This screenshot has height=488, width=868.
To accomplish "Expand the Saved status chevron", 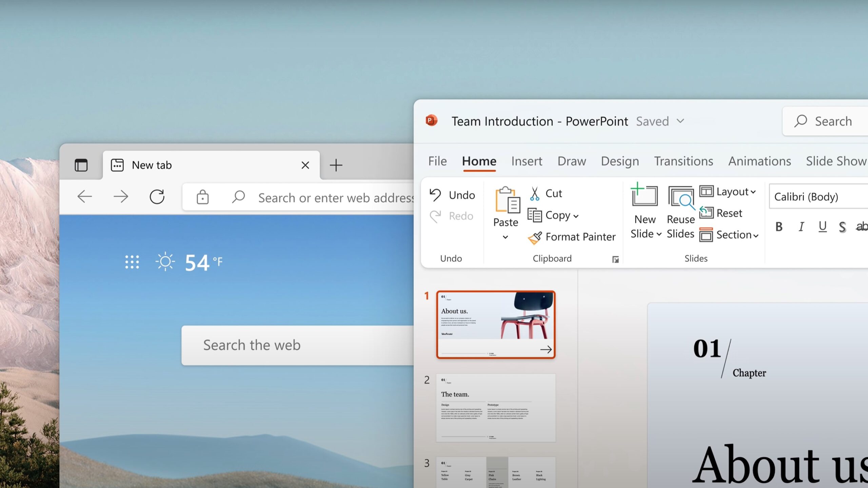I will [x=680, y=121].
